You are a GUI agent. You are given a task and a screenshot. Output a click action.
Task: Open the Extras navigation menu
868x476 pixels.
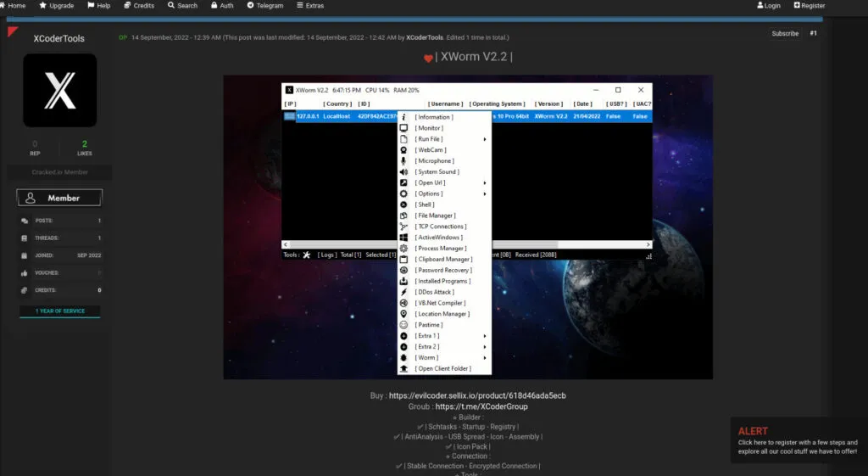pyautogui.click(x=310, y=6)
